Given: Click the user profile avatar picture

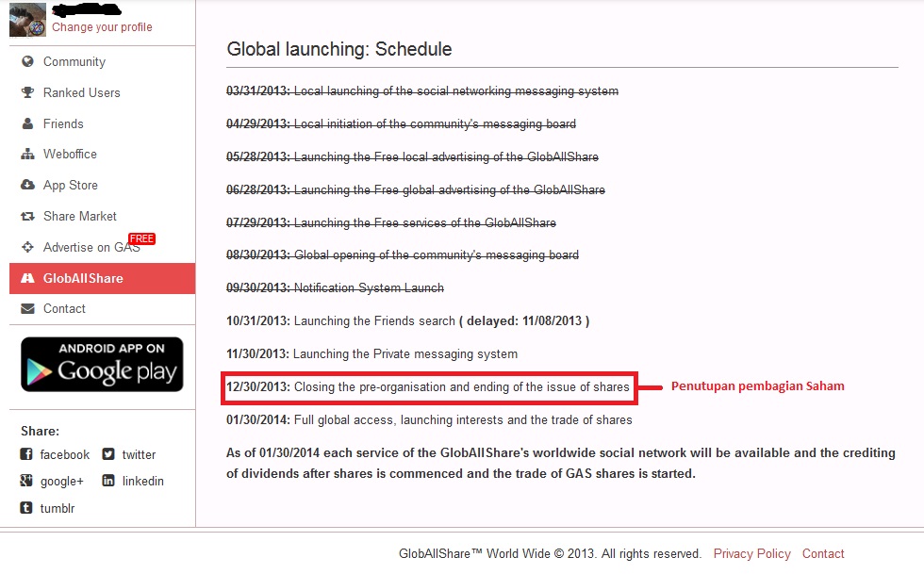Looking at the screenshot, I should [x=27, y=20].
